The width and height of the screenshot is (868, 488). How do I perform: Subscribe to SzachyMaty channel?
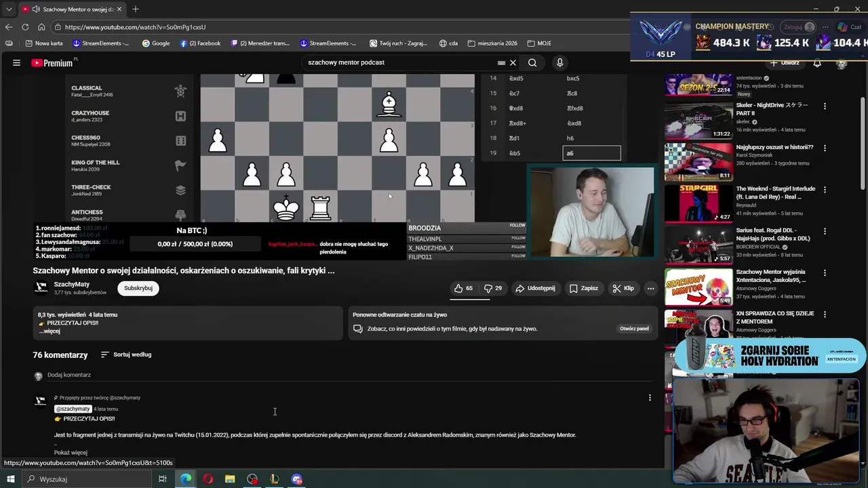[138, 288]
